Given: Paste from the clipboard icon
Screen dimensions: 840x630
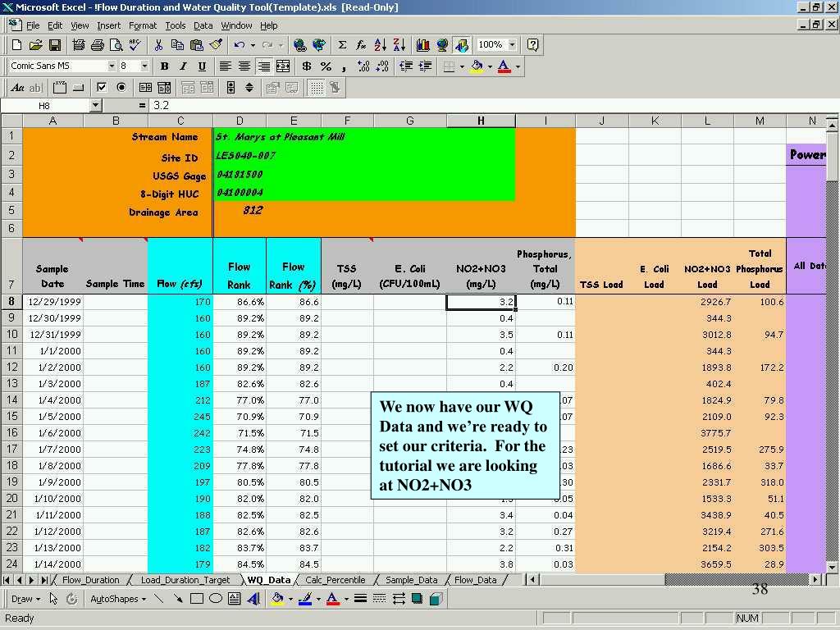Looking at the screenshot, I should point(197,45).
